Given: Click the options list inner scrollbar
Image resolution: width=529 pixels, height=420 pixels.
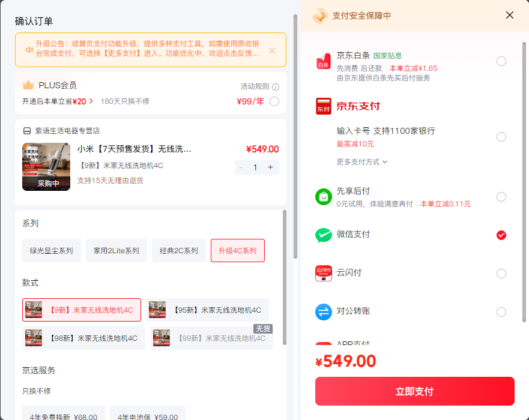Looking at the screenshot, I should click(x=285, y=277).
